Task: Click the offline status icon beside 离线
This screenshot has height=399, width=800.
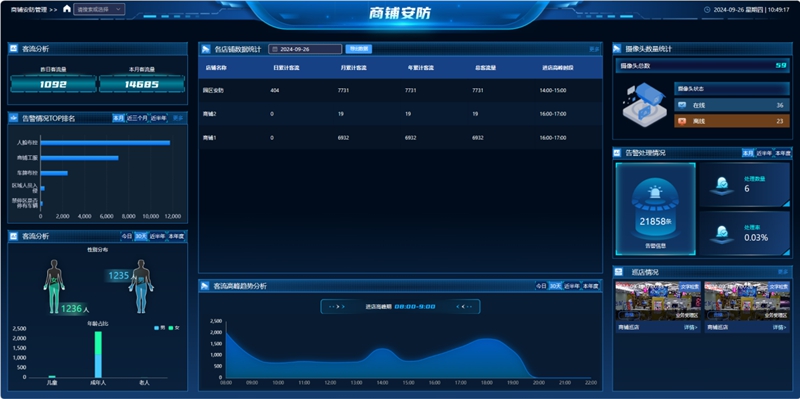Action: [682, 121]
